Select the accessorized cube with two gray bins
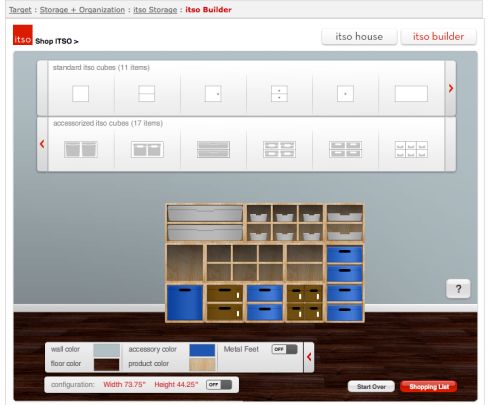490x405 pixels. 81,149
